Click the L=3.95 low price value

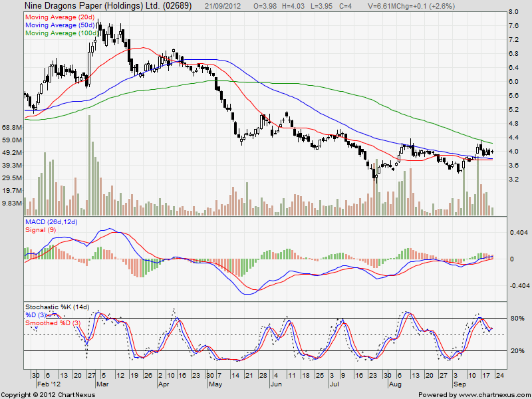pyautogui.click(x=321, y=6)
